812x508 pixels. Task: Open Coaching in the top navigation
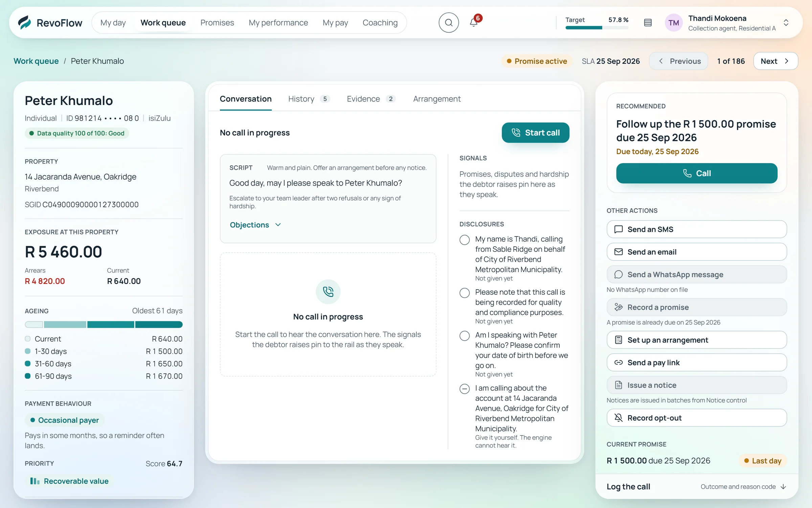(380, 23)
